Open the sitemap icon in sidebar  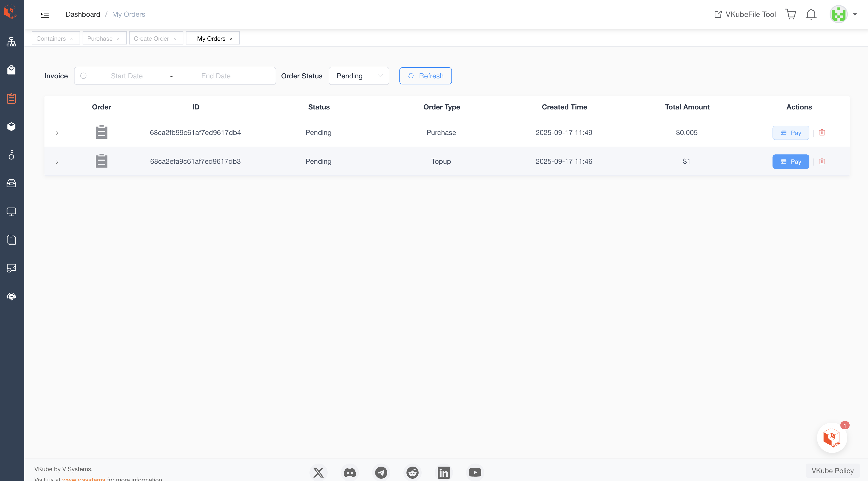pos(11,42)
